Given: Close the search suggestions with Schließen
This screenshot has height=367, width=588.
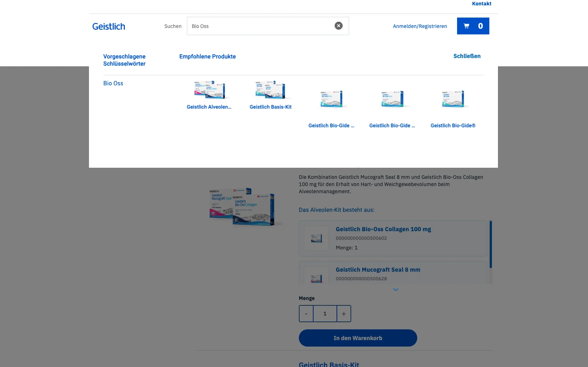Looking at the screenshot, I should pos(467,56).
